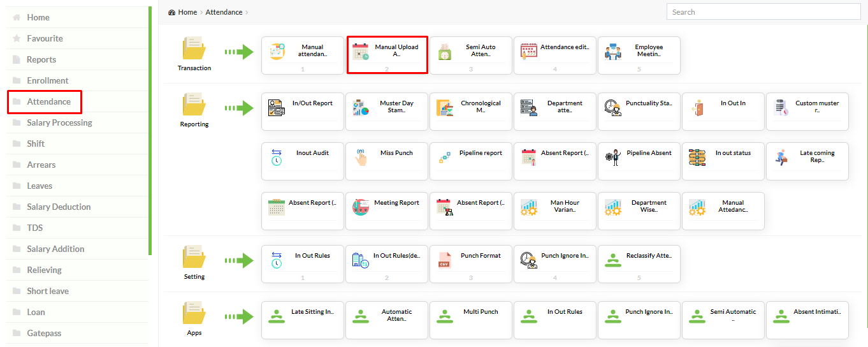The image size is (868, 347).
Task: Select Relieving in sidebar
Action: pyautogui.click(x=77, y=270)
